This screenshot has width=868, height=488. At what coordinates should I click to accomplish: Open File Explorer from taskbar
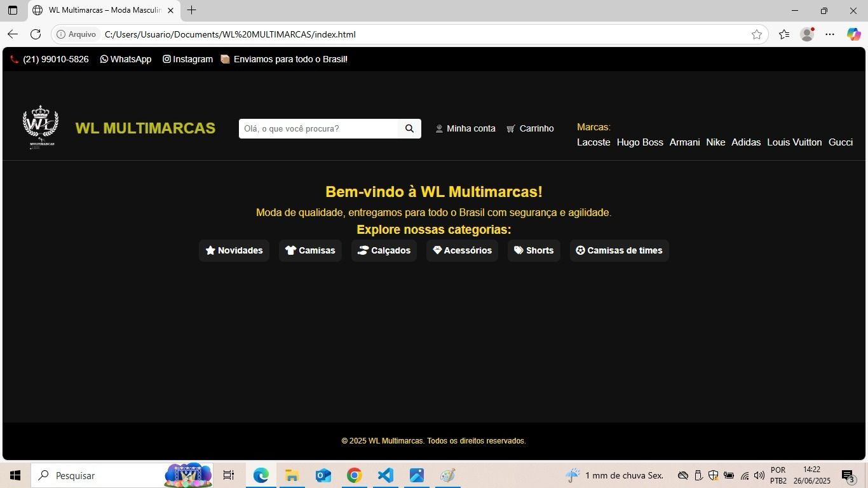pyautogui.click(x=292, y=475)
